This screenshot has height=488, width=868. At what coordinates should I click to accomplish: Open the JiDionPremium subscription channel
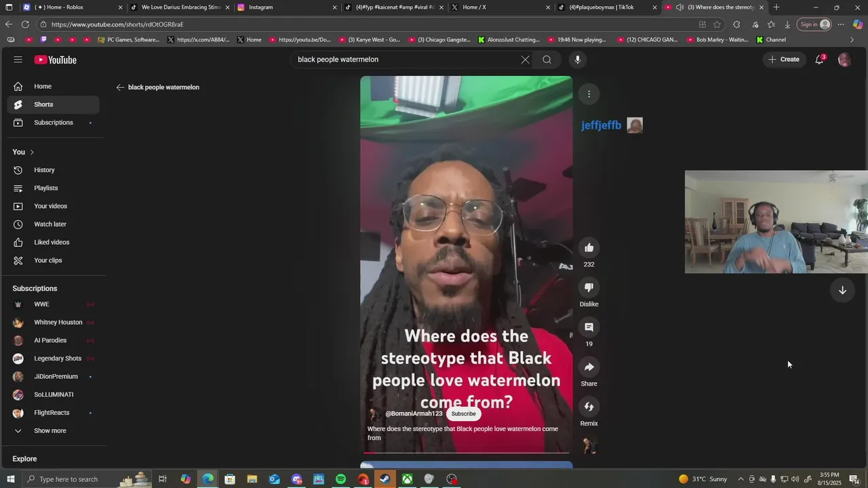pos(53,377)
